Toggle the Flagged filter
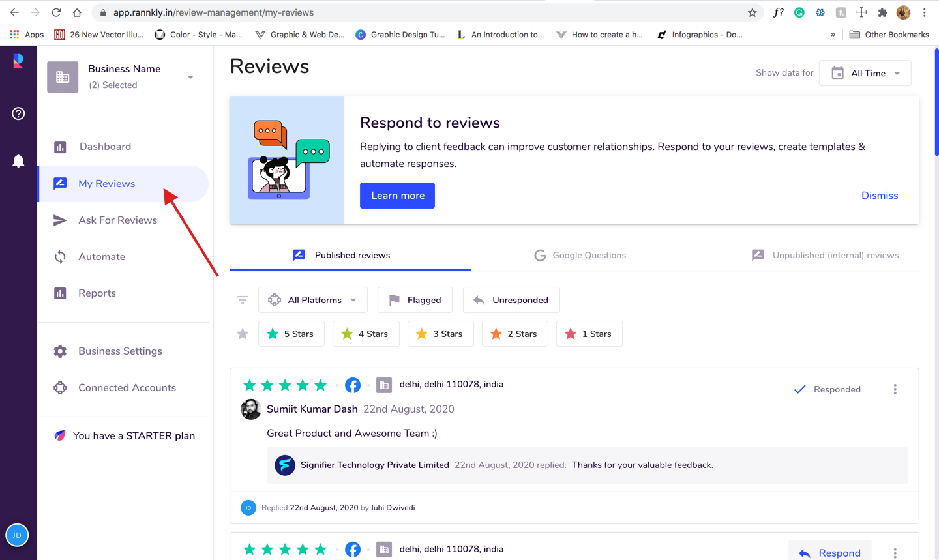Viewport: 939px width, 560px height. tap(415, 300)
